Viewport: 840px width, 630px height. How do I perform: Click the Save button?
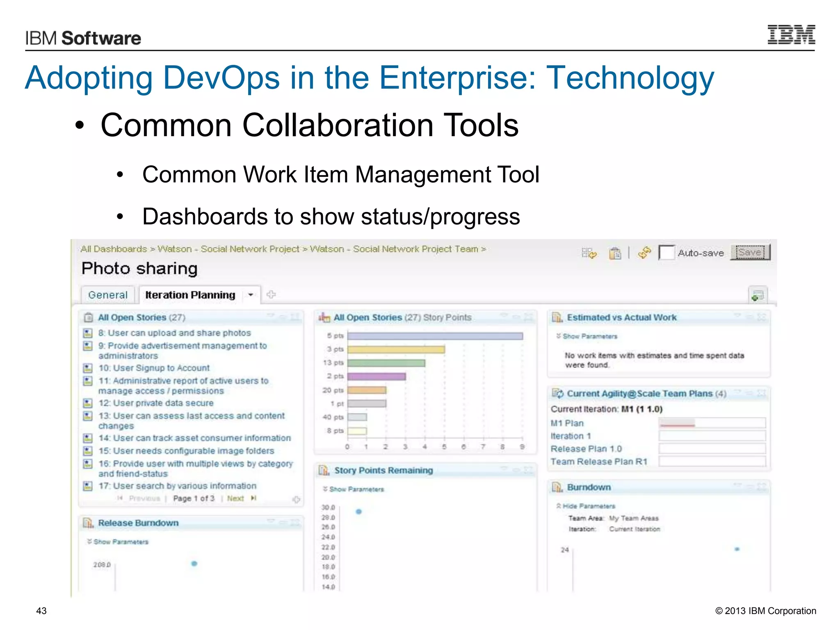(x=750, y=252)
